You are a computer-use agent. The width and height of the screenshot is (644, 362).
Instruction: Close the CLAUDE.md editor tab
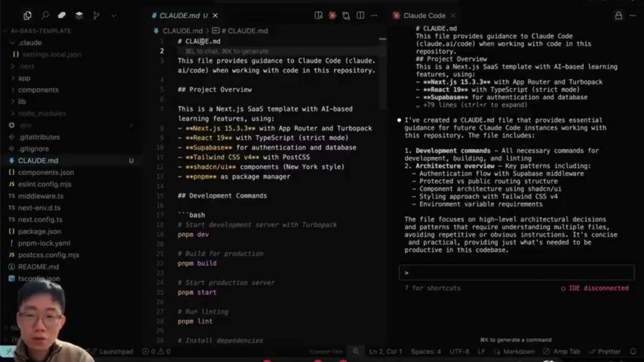pos(215,16)
